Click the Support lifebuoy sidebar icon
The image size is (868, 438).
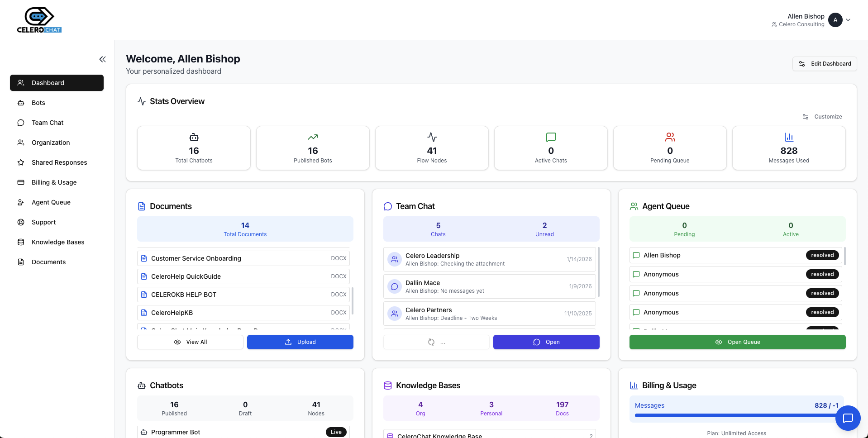click(21, 222)
